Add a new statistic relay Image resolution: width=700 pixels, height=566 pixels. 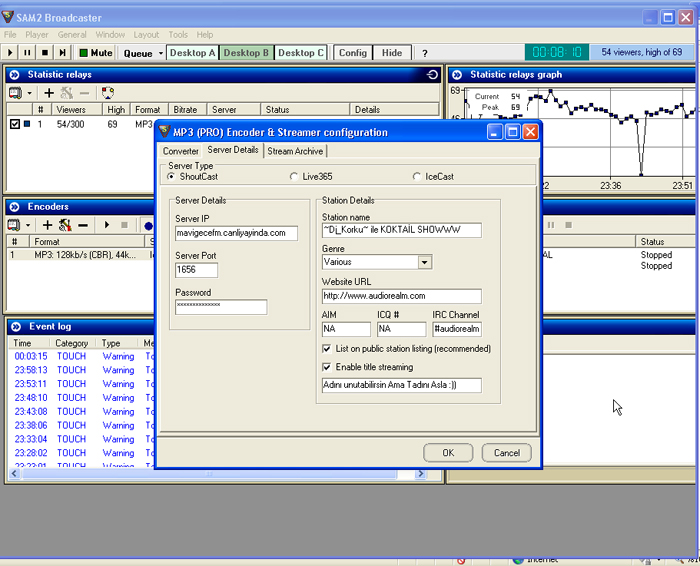[x=49, y=93]
